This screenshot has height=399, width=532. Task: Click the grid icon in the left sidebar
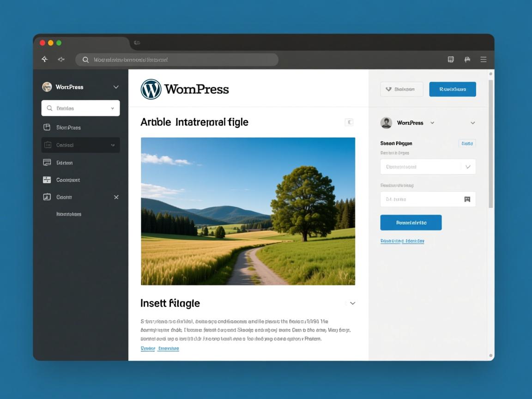(47, 180)
